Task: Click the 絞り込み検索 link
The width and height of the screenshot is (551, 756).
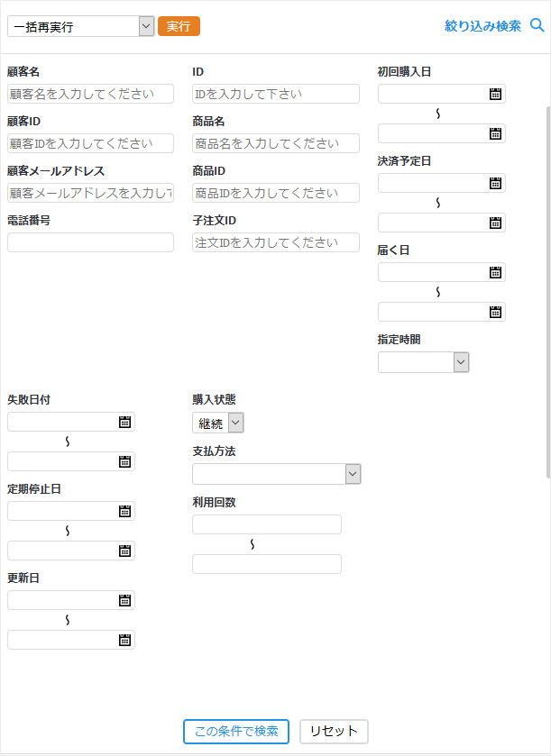Action: click(x=482, y=26)
